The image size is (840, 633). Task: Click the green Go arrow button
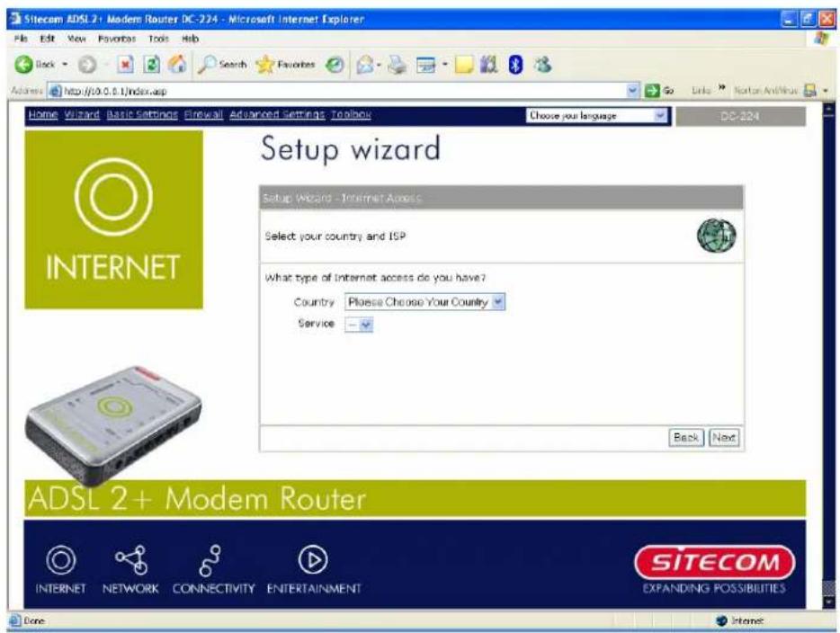click(652, 91)
